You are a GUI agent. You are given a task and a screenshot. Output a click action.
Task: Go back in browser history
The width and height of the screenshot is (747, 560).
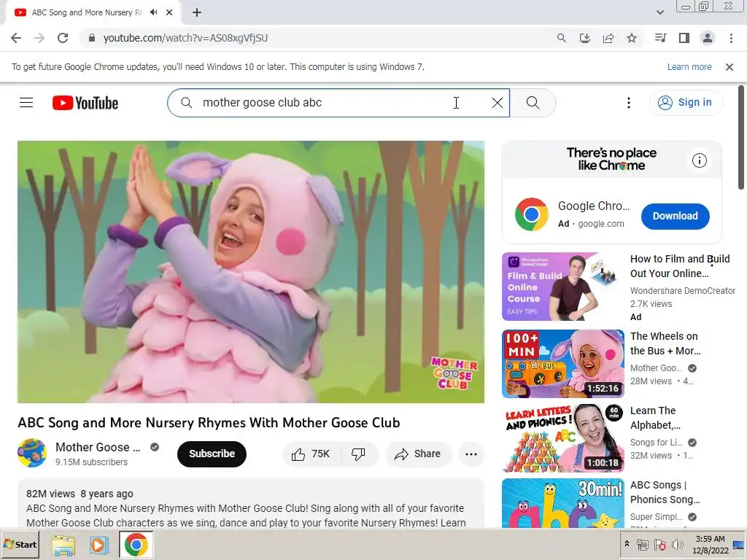click(x=16, y=38)
